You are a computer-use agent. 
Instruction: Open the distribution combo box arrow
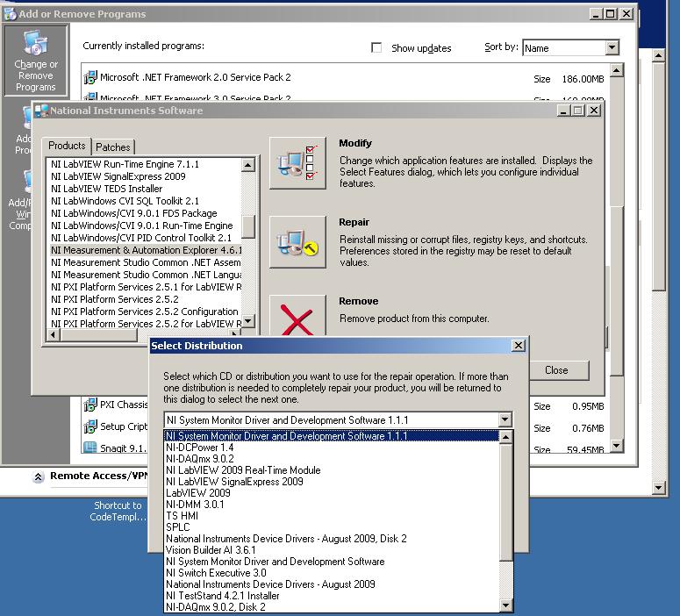tap(505, 420)
